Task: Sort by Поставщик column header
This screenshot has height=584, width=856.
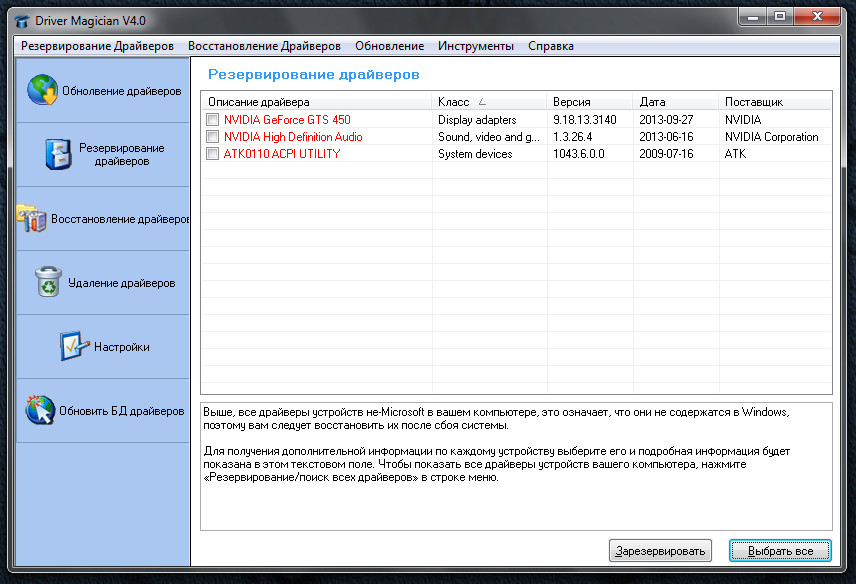Action: [x=775, y=102]
